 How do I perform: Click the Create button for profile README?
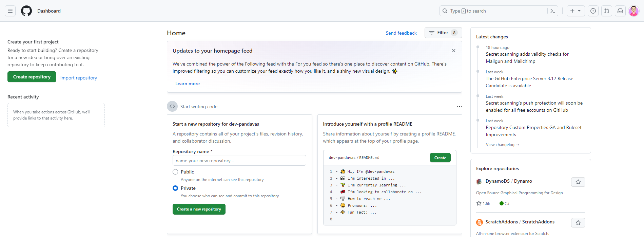(440, 158)
